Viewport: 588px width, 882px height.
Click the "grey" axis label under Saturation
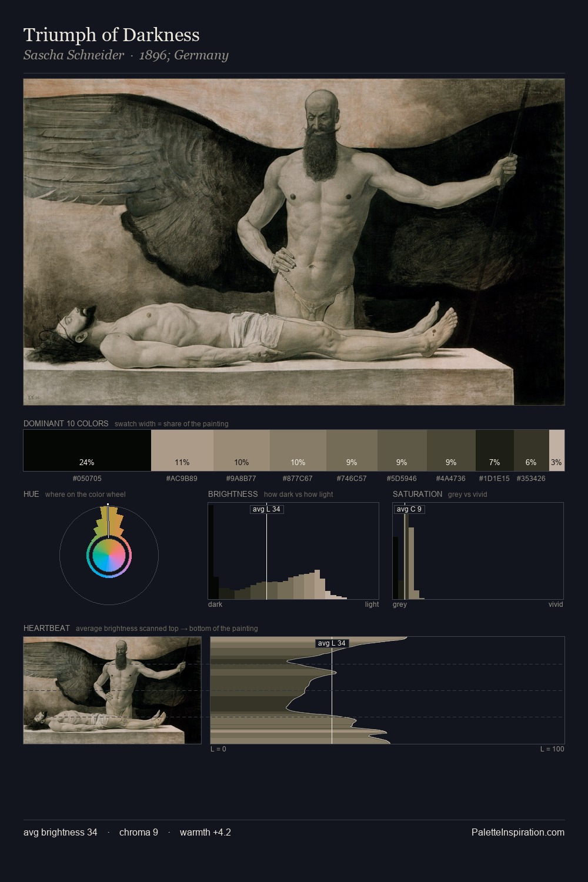(x=400, y=604)
